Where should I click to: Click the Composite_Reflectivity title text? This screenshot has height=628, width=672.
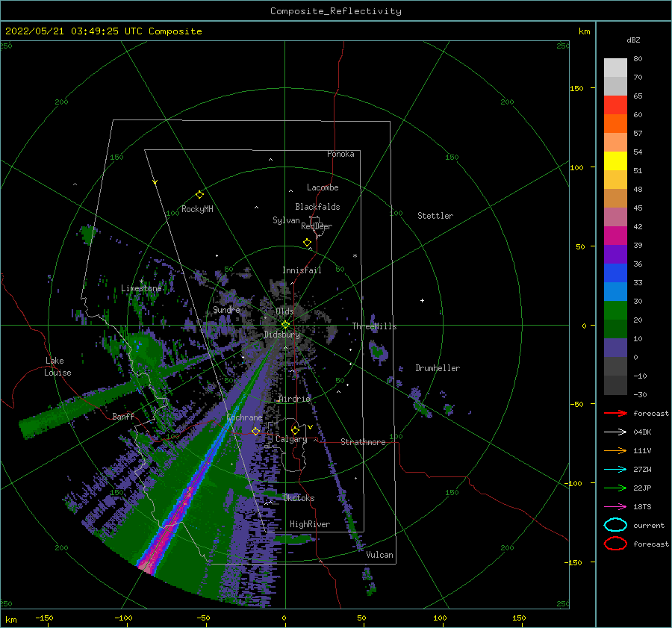point(336,11)
